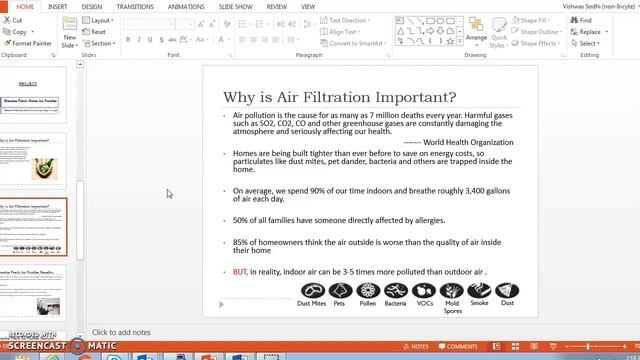Viewport: 640px width, 360px height.
Task: Select the Isosceles Triangle shape
Action: 400,31
